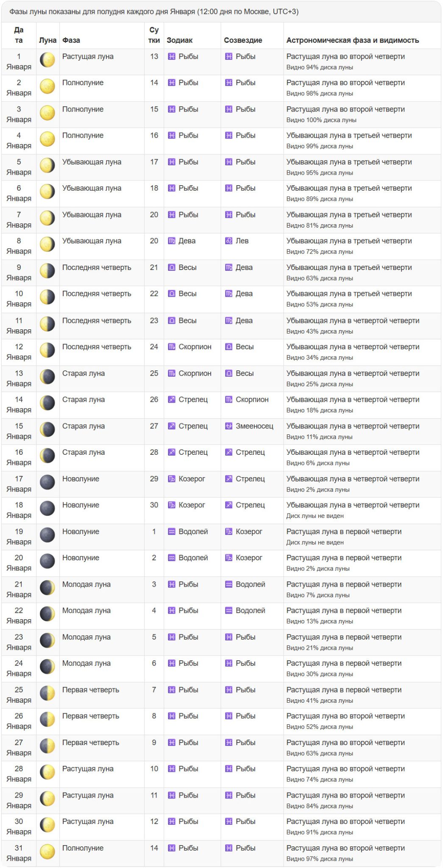Image resolution: width=443 pixels, height=868 pixels.
Task: Click the Скорпион constellation icon on 14 Января
Action: (x=228, y=400)
